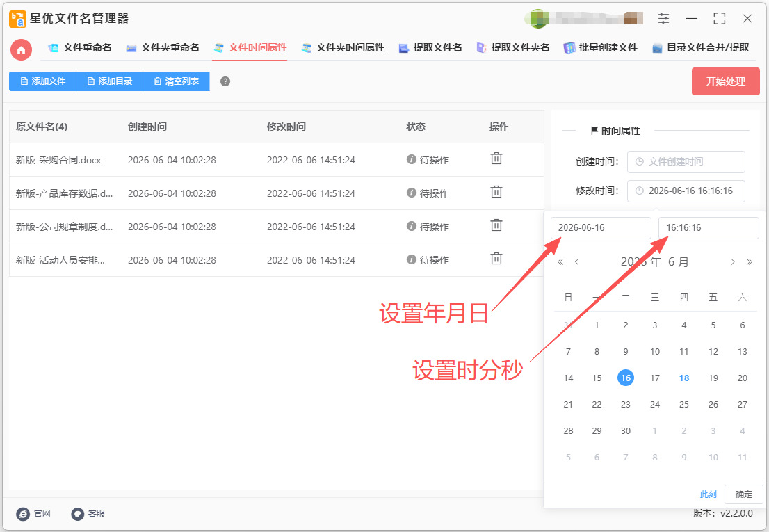The height and width of the screenshot is (532, 769).
Task: Pick day 20 in the calendar
Action: pyautogui.click(x=743, y=378)
